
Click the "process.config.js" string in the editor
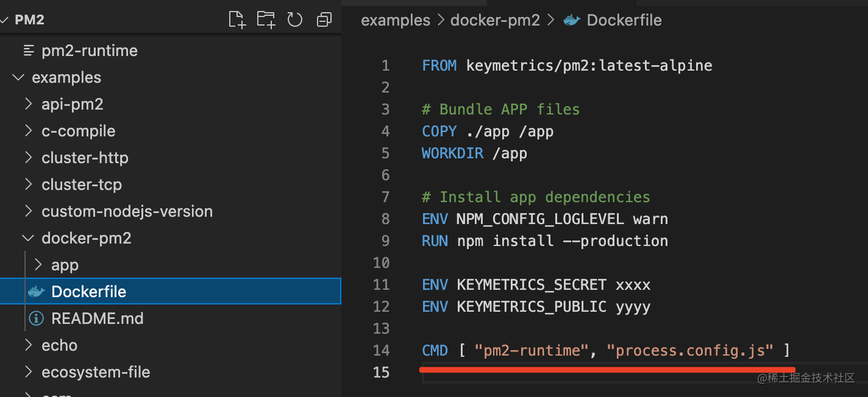tap(694, 350)
